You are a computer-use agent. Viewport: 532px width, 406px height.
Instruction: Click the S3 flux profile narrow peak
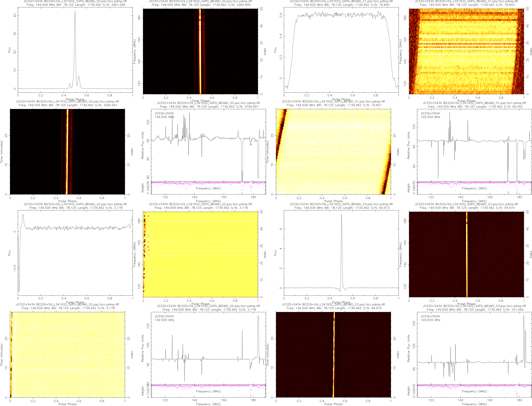pos(341,215)
